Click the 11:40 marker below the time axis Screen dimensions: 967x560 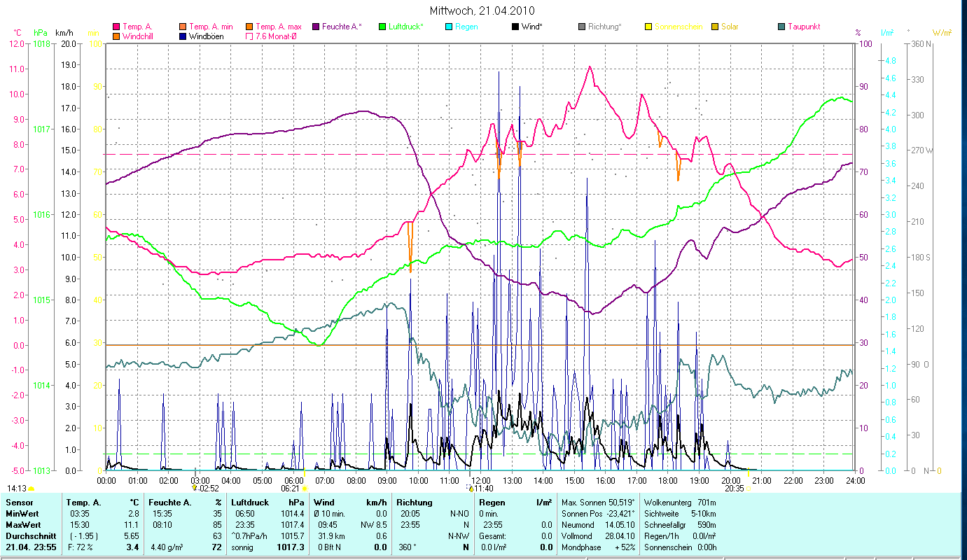click(483, 489)
